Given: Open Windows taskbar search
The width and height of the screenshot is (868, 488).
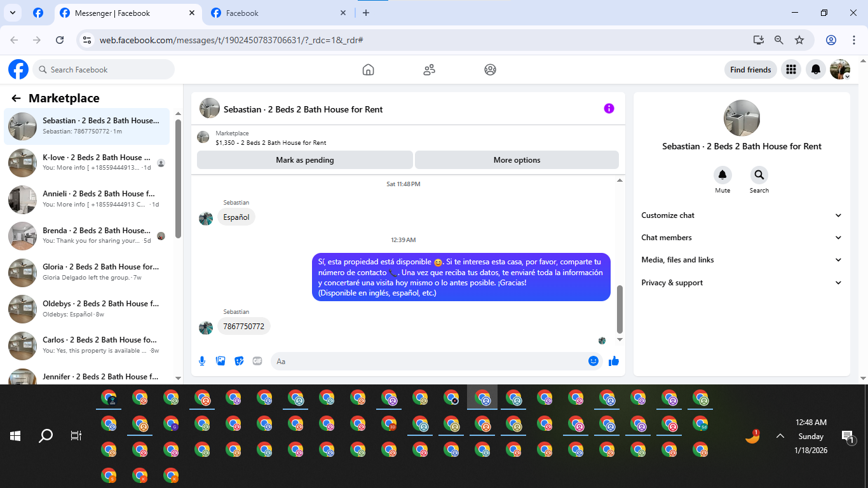Looking at the screenshot, I should coord(46,436).
